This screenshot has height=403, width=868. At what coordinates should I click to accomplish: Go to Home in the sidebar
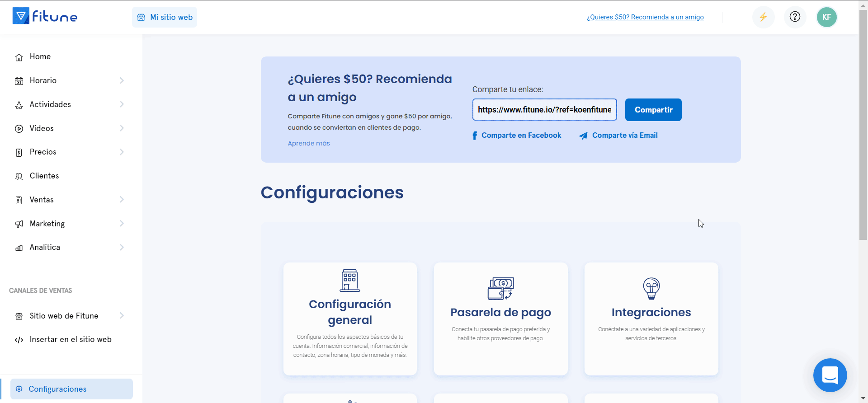(40, 56)
